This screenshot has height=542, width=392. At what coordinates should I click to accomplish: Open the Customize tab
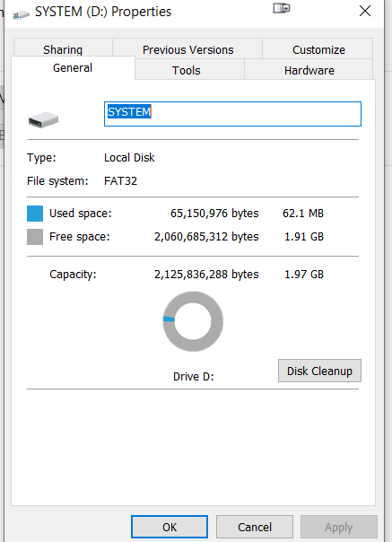(318, 48)
